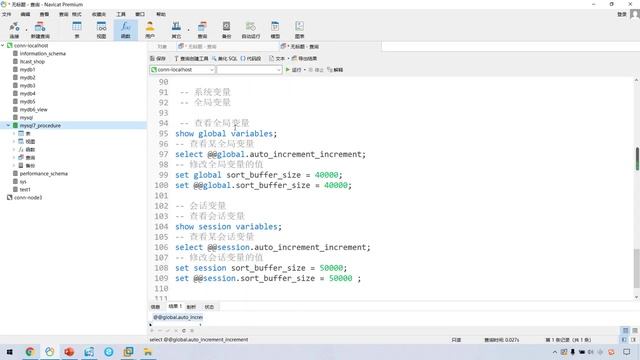Click the Text option in query toolbar
Screen dimensions: 640x360
point(277,58)
